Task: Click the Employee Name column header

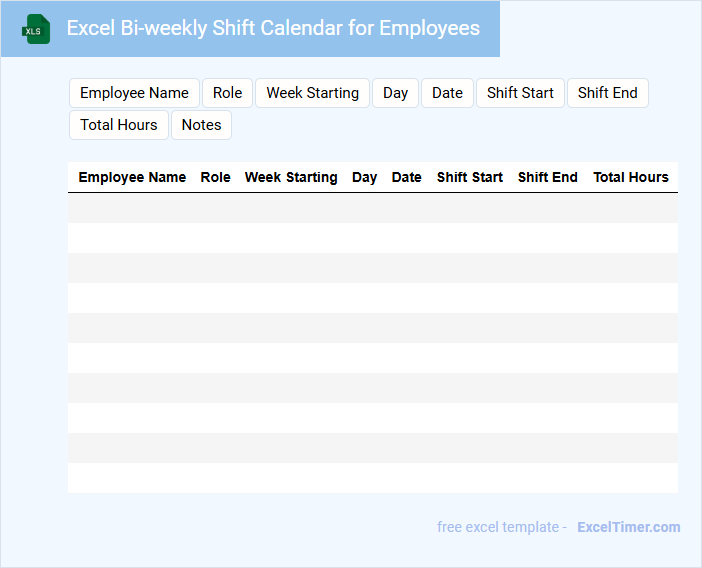Action: 132,177
